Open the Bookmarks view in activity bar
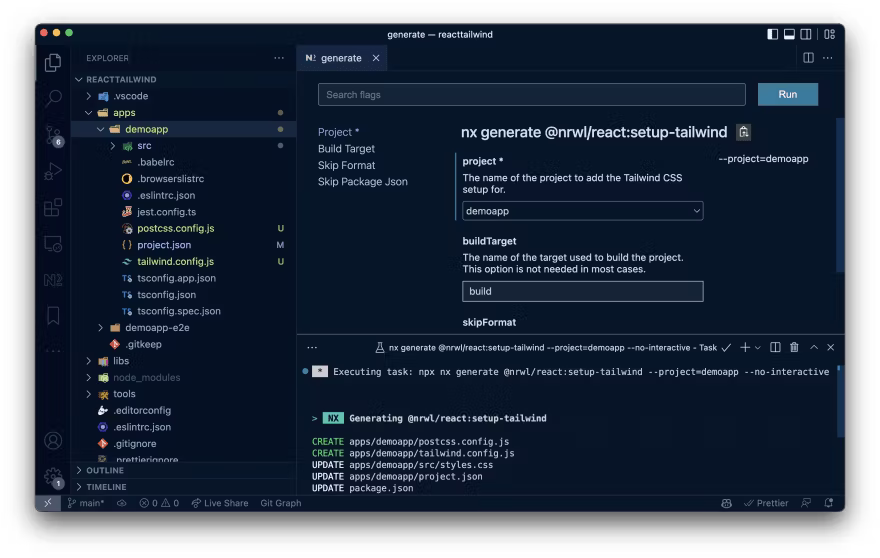The width and height of the screenshot is (880, 558). pyautogui.click(x=53, y=315)
